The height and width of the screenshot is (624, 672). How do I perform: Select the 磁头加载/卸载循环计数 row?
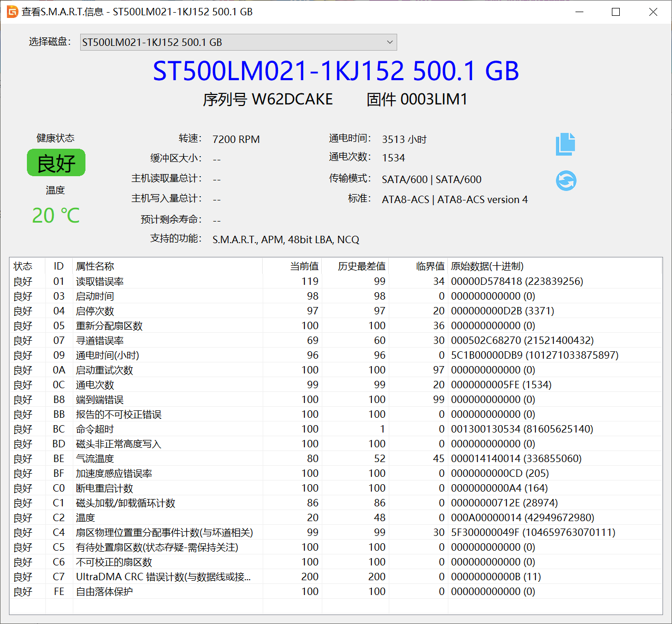(335, 503)
